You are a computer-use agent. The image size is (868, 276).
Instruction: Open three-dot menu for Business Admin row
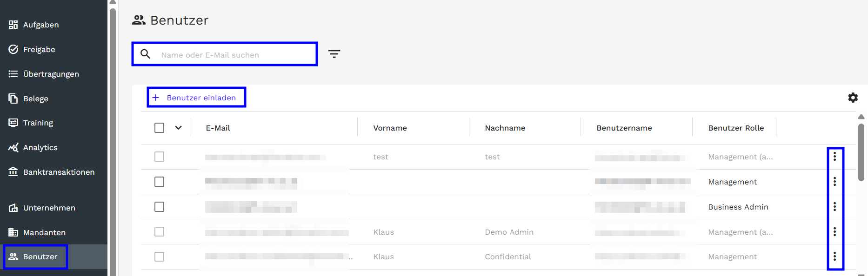click(835, 207)
